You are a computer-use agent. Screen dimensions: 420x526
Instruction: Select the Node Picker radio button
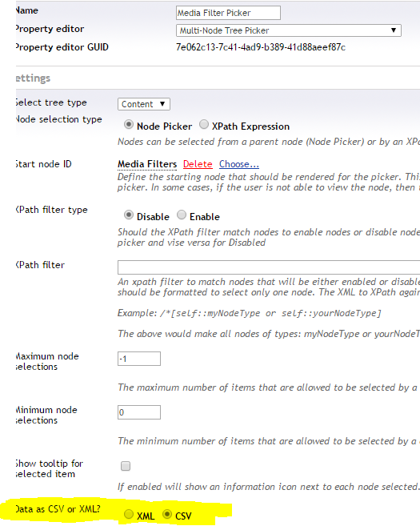[x=128, y=124]
